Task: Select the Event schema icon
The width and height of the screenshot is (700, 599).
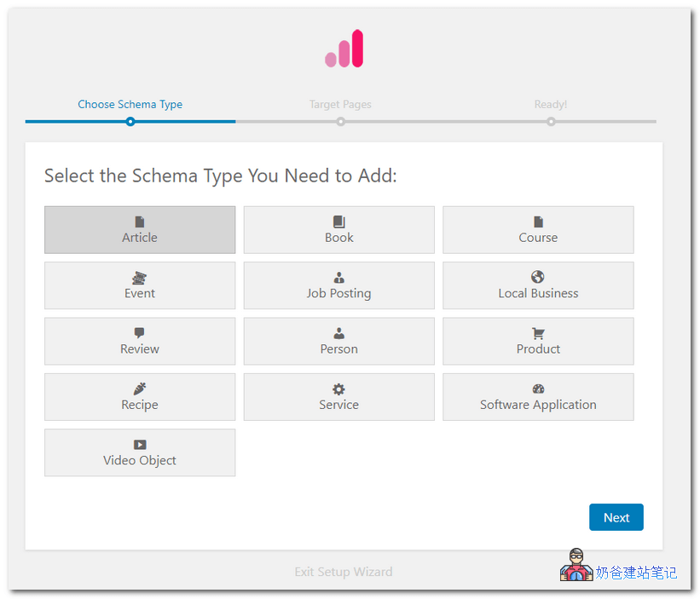Action: click(x=140, y=278)
